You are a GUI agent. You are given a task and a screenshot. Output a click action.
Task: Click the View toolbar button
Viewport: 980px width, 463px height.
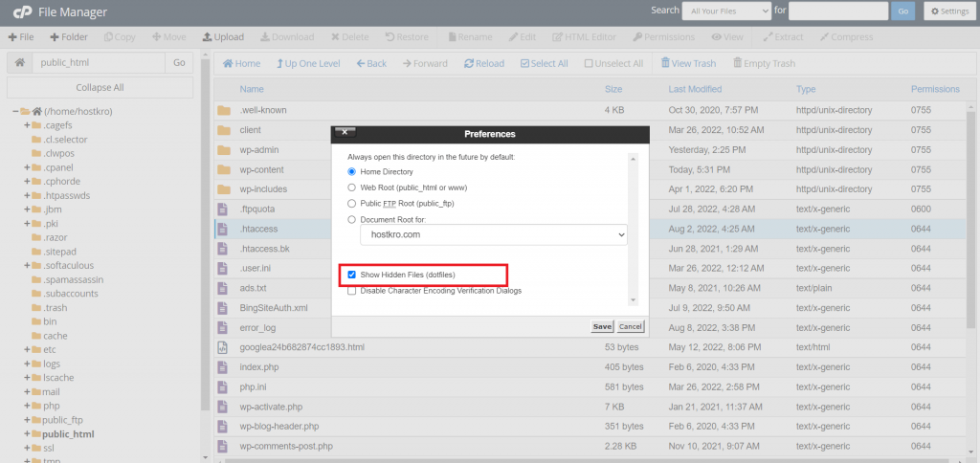tap(727, 37)
